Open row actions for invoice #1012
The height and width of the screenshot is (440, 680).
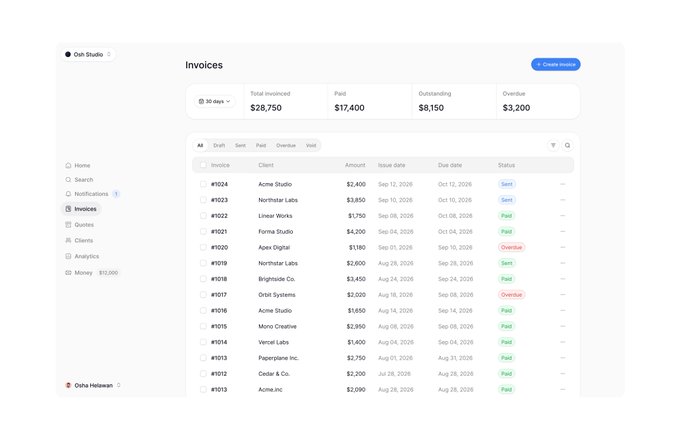pyautogui.click(x=562, y=374)
